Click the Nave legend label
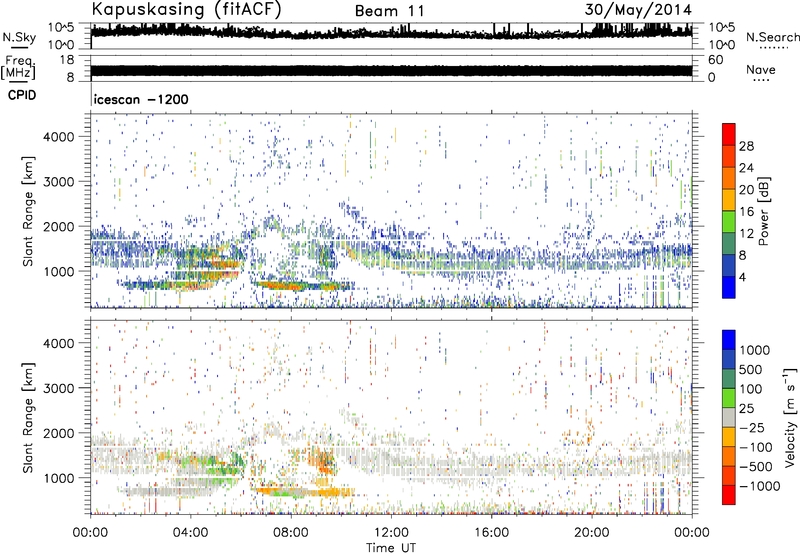Viewport: 800px width, 554px height. point(761,70)
